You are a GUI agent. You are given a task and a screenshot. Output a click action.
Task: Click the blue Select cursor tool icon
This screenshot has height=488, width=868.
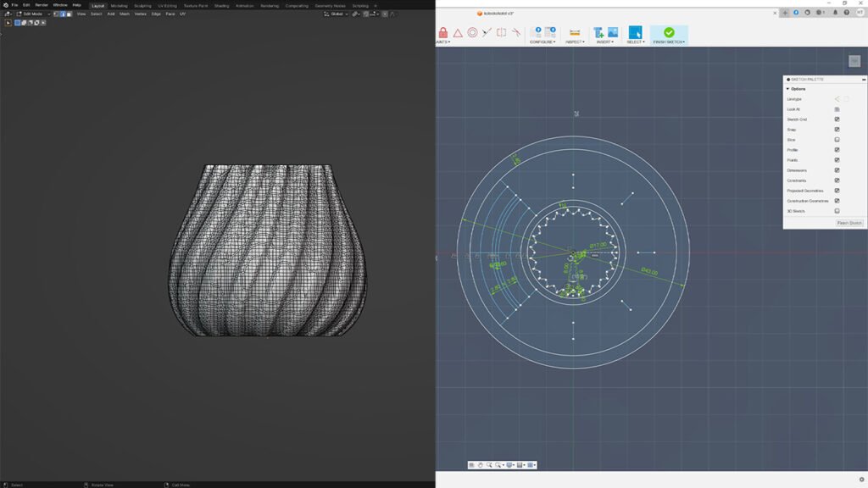635,32
